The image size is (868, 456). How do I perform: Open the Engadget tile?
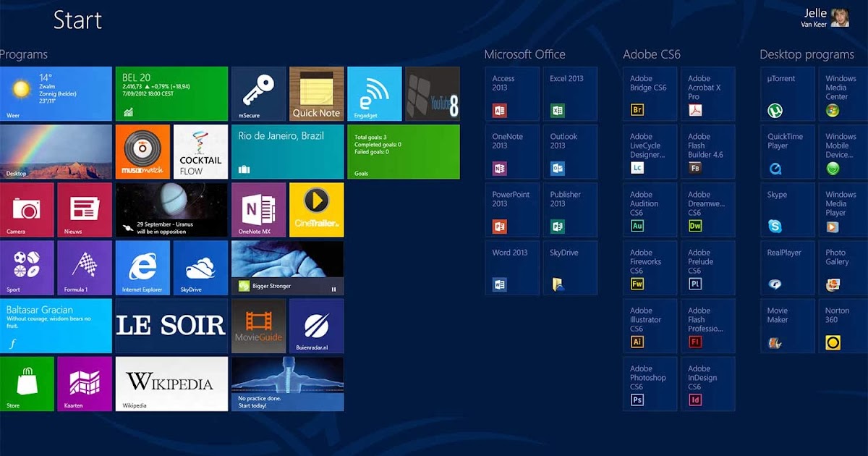[x=374, y=94]
